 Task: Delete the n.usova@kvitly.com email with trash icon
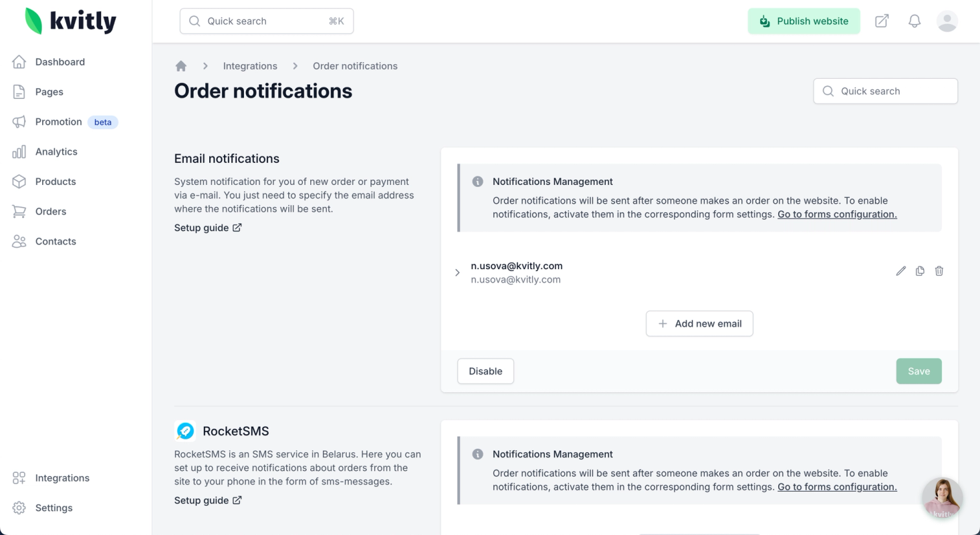point(939,271)
